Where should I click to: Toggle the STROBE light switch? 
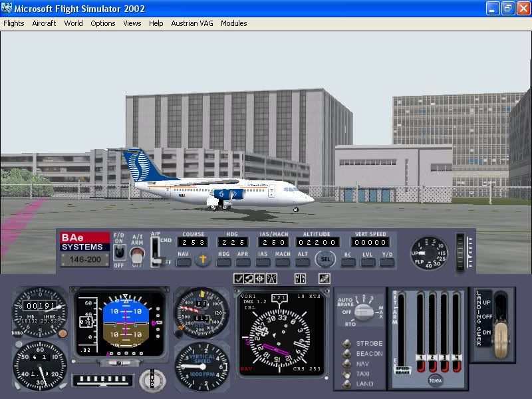346,344
